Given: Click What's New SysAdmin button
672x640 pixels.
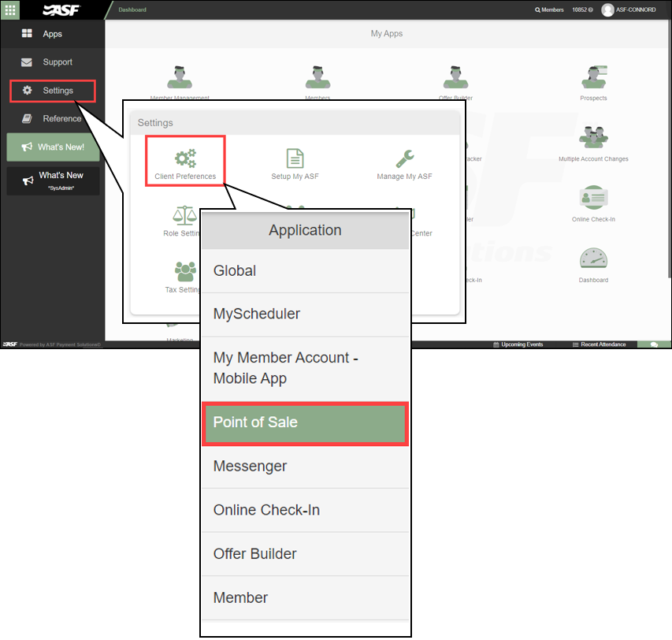Looking at the screenshot, I should 53,181.
